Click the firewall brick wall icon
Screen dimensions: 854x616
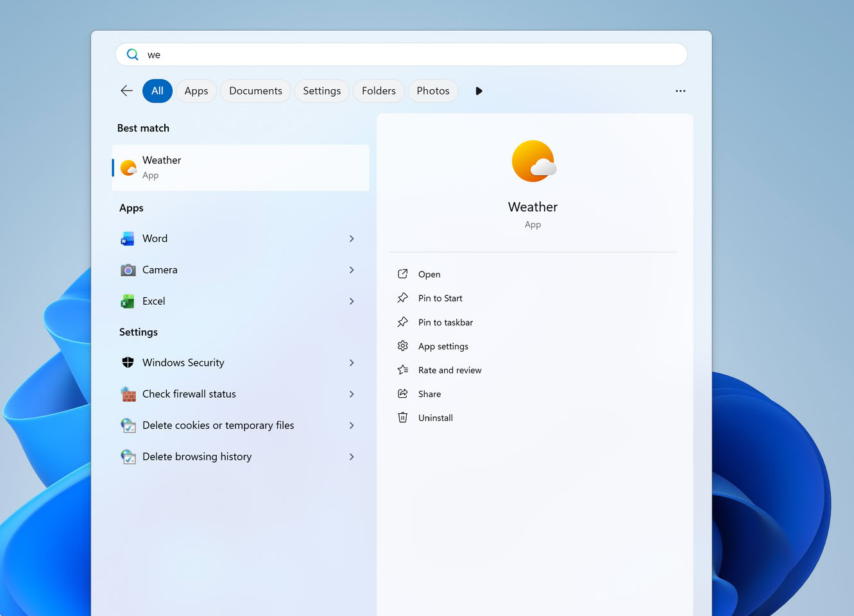[128, 394]
